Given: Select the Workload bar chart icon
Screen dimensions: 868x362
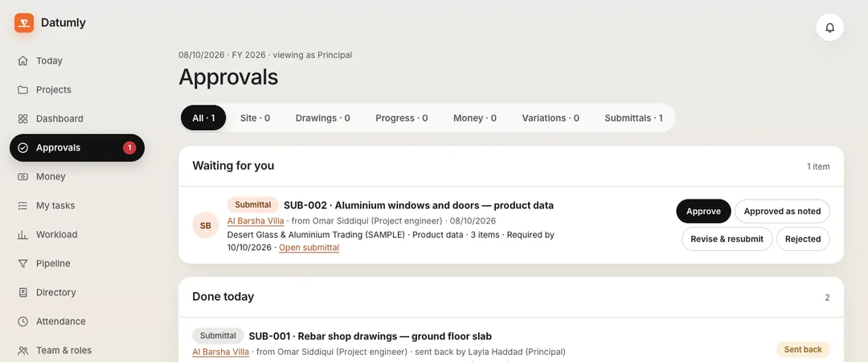Looking at the screenshot, I should click(23, 235).
